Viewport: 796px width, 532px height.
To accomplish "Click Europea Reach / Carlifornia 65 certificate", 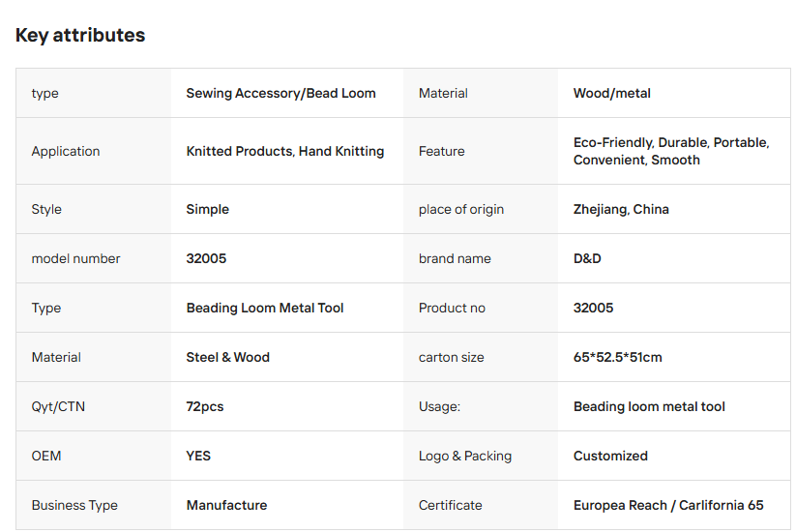I will point(668,505).
